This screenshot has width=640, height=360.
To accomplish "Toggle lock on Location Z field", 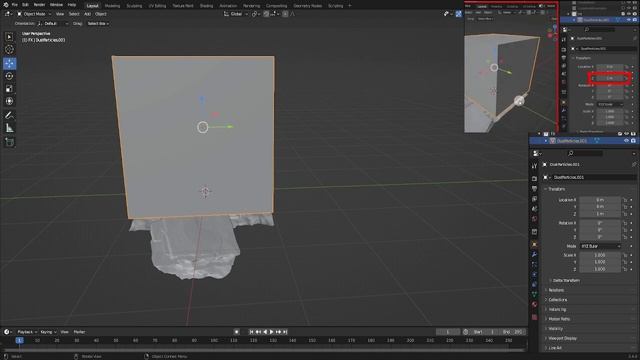I will (x=625, y=214).
